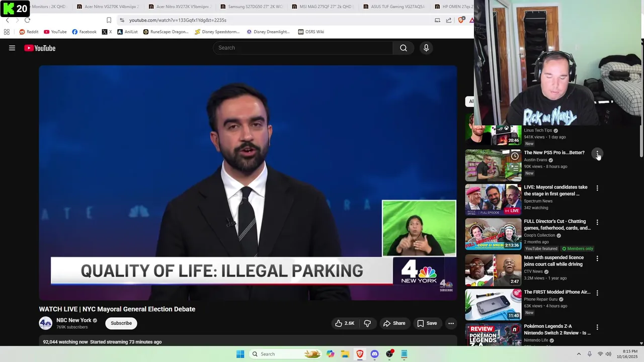This screenshot has height=362, width=644.
Task: Show hidden system tray icons chevron
Action: tap(579, 354)
